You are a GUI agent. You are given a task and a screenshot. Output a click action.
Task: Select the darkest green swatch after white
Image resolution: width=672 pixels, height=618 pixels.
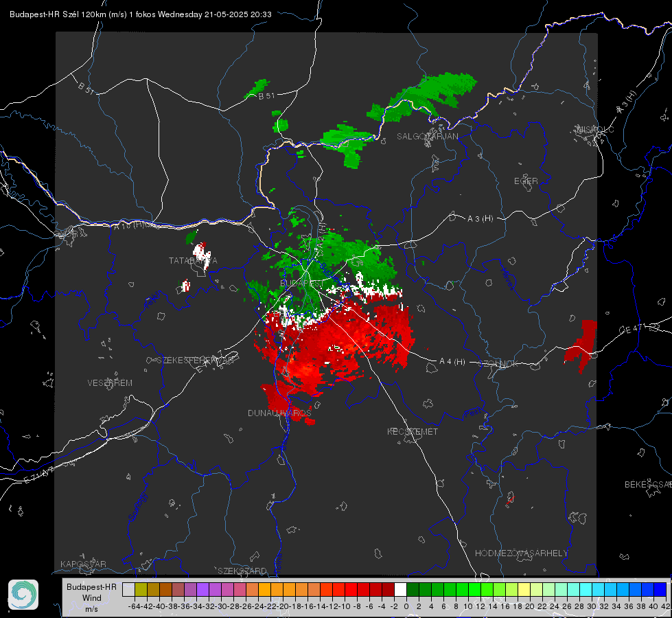(413, 589)
